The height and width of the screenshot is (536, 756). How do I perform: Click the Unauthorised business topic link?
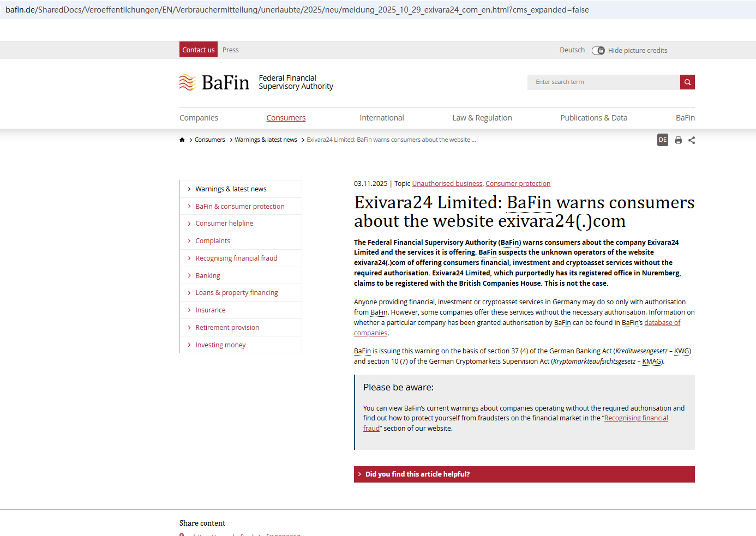click(447, 184)
